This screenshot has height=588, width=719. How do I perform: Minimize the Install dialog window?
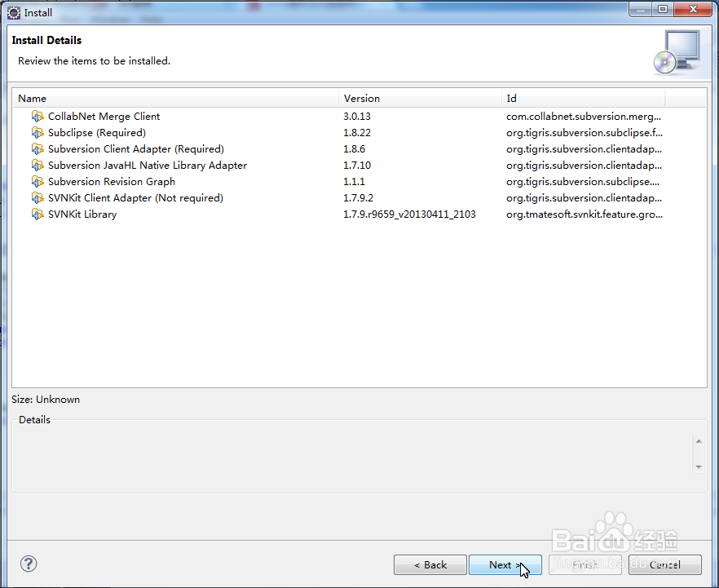(x=641, y=9)
